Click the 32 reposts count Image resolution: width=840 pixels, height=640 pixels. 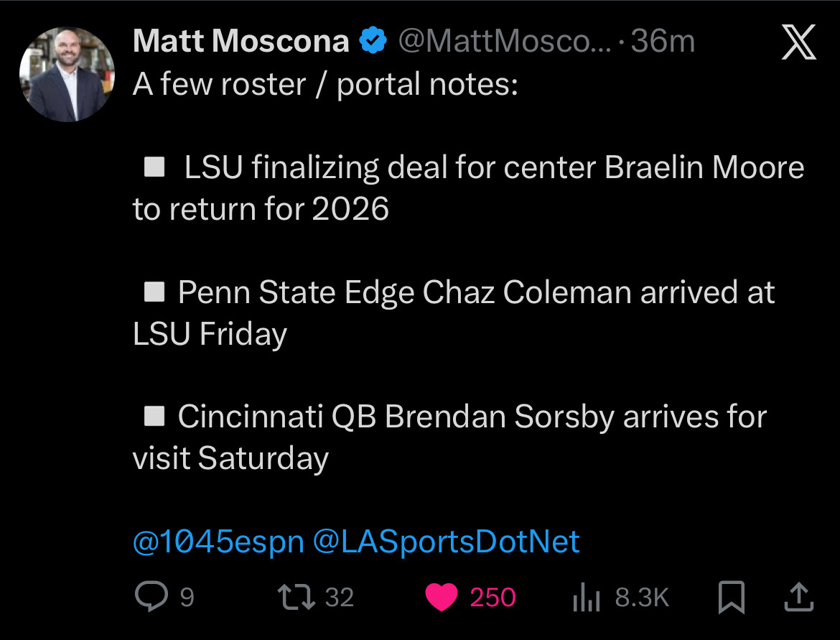coord(339,598)
